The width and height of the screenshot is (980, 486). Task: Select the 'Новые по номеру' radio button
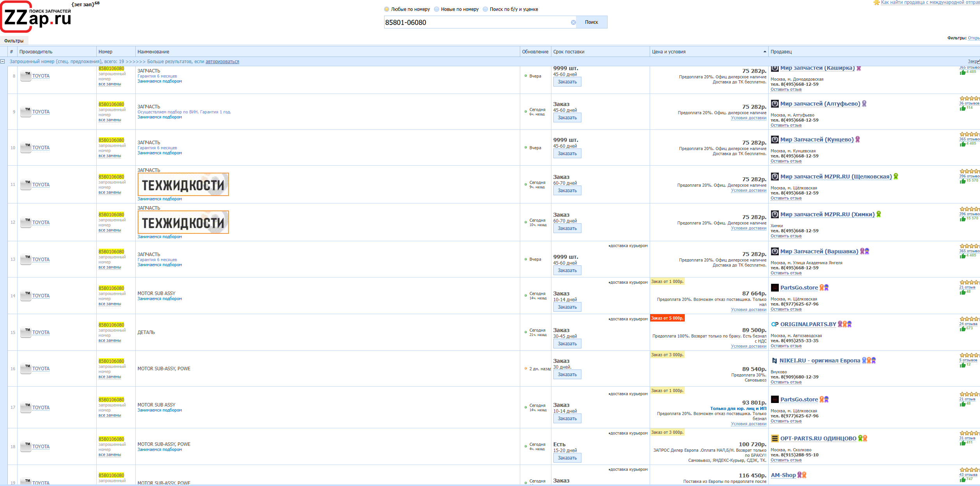[436, 9]
